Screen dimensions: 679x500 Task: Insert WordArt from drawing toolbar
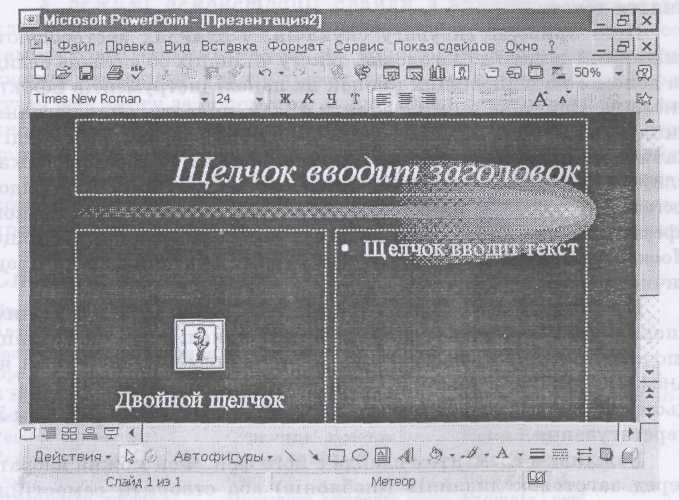[406, 455]
